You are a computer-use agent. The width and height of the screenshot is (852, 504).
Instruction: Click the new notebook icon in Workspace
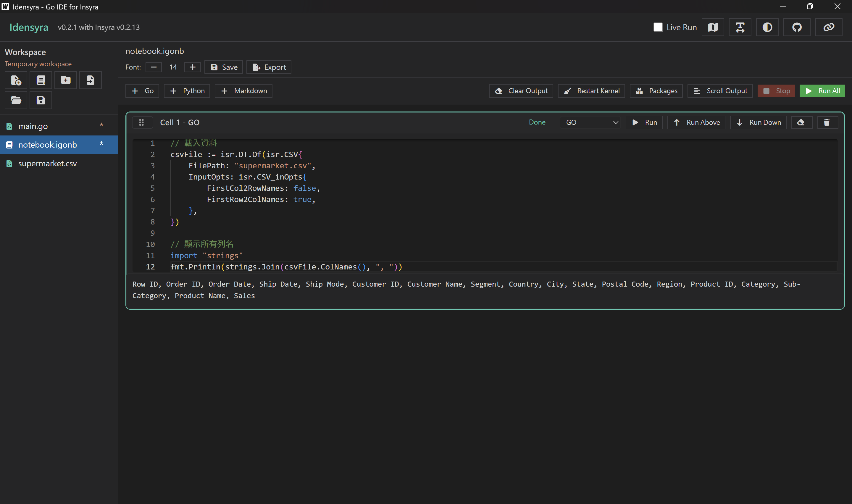click(41, 80)
